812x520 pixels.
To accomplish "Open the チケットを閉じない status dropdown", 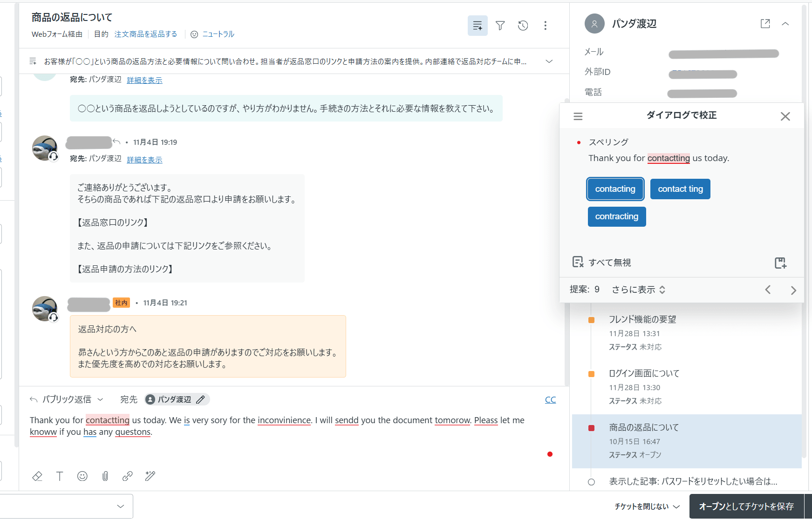I will [x=645, y=506].
